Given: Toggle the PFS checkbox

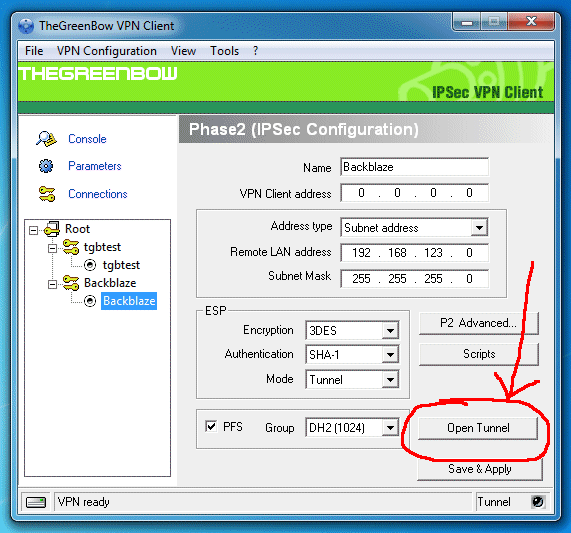Looking at the screenshot, I should coord(211,426).
